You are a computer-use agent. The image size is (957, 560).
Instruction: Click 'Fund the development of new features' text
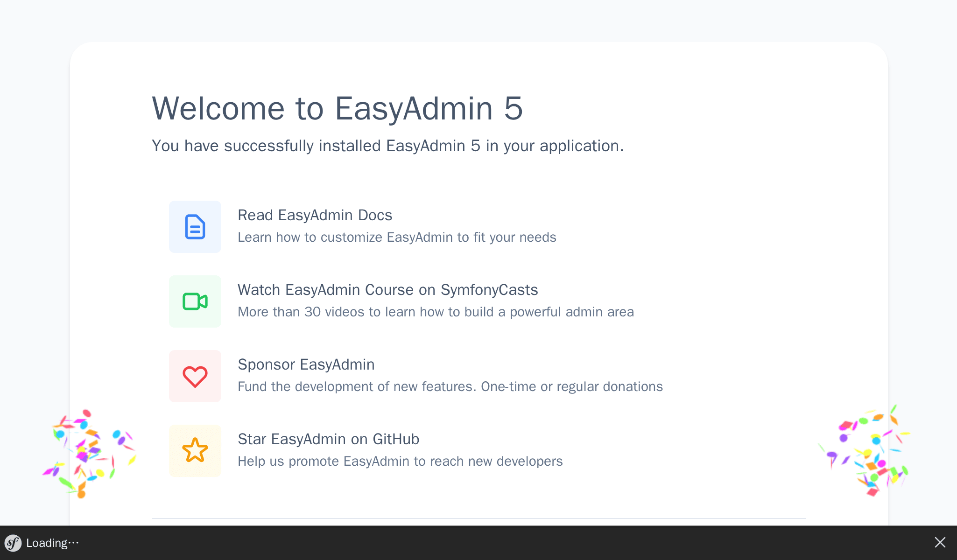pos(450,386)
